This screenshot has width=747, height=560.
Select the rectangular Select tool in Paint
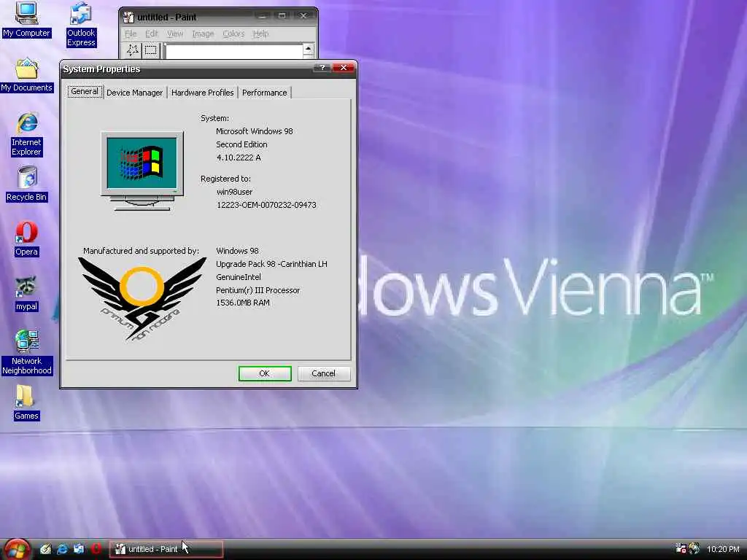[x=151, y=50]
